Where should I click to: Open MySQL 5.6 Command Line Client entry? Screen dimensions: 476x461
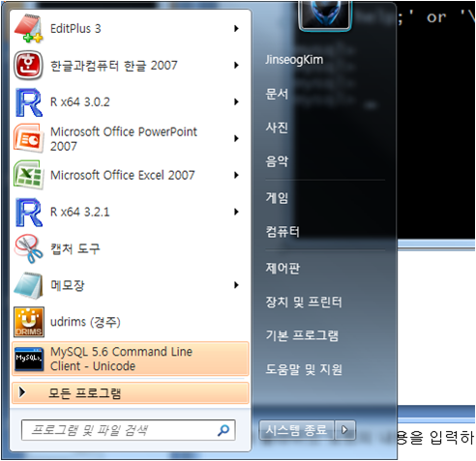[131, 359]
